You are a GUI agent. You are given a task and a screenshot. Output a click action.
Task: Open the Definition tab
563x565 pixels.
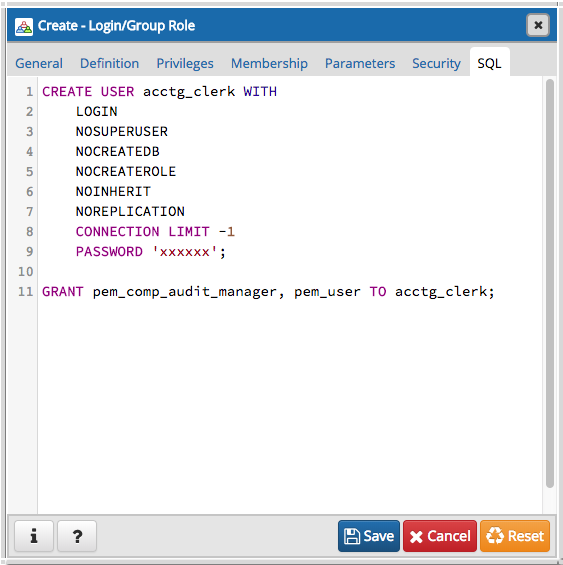[109, 63]
